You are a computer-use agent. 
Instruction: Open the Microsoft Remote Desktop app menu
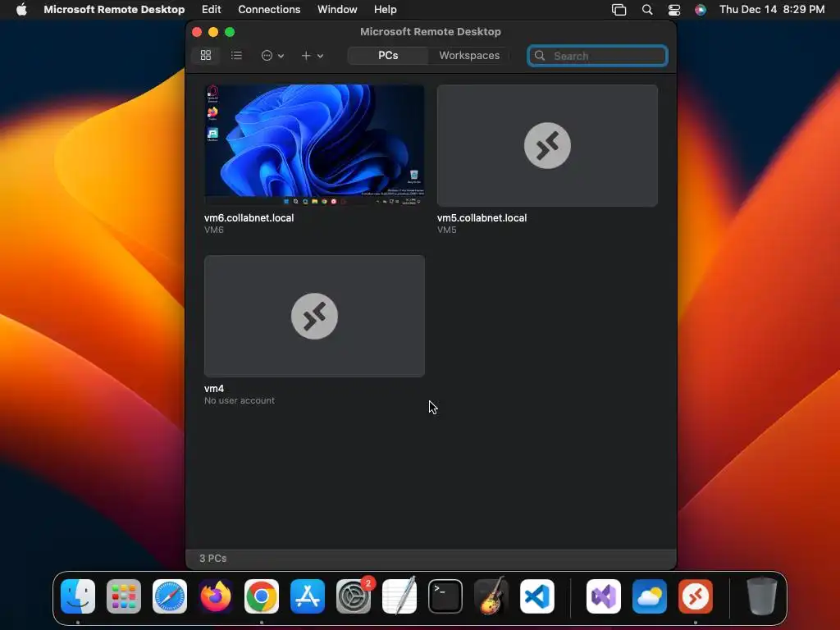114,9
